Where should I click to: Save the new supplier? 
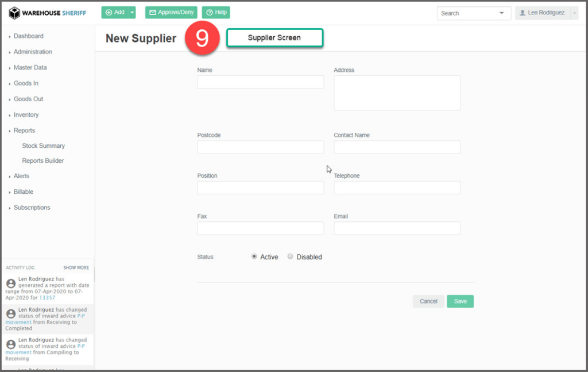pyautogui.click(x=460, y=301)
